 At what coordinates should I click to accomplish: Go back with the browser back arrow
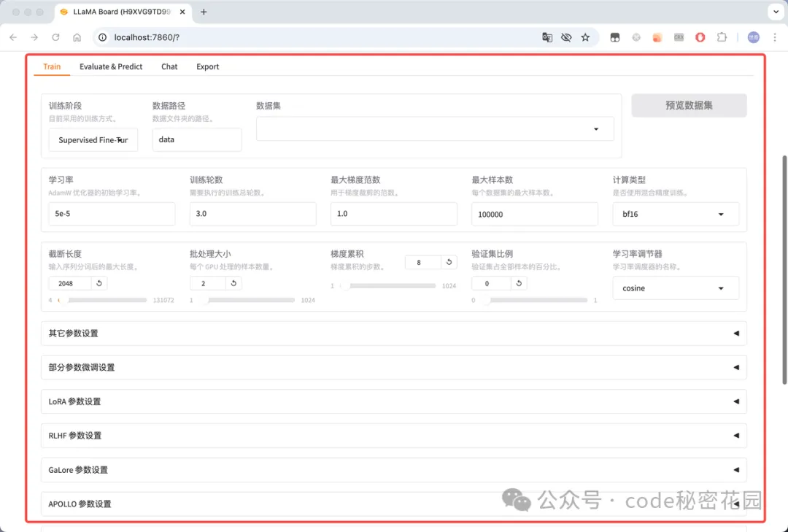[13, 37]
